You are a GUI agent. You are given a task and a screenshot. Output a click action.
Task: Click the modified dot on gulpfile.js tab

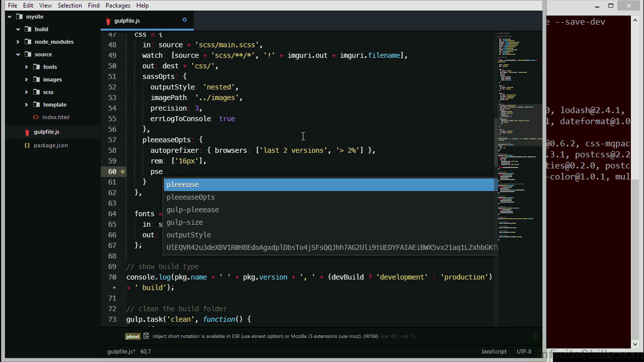(x=185, y=20)
